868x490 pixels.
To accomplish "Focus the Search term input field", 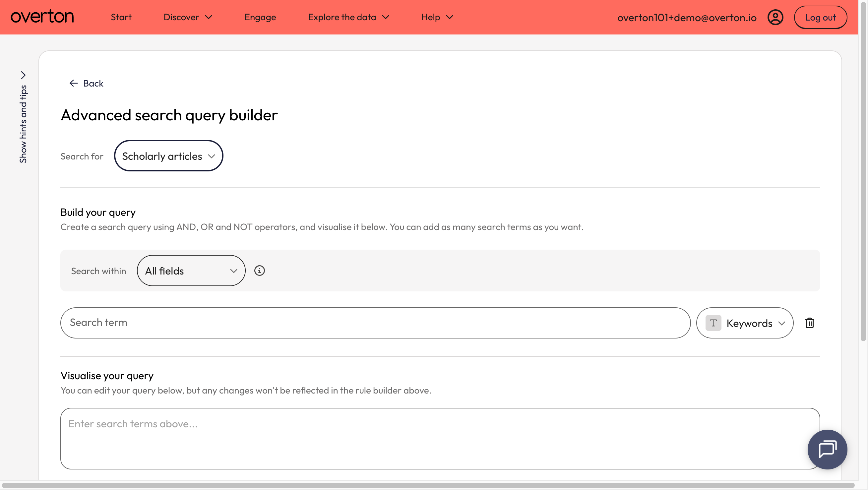I will click(375, 323).
